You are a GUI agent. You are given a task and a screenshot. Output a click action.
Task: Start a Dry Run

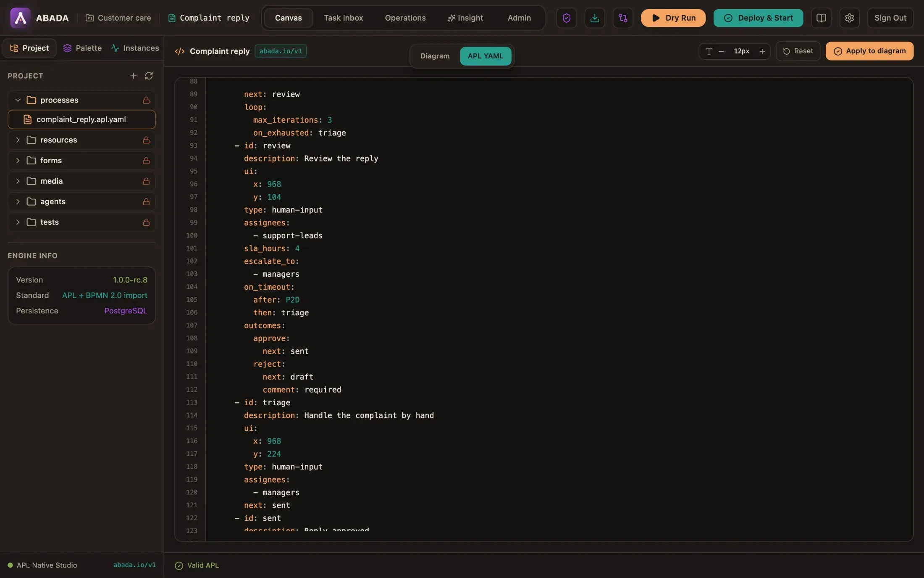click(673, 18)
